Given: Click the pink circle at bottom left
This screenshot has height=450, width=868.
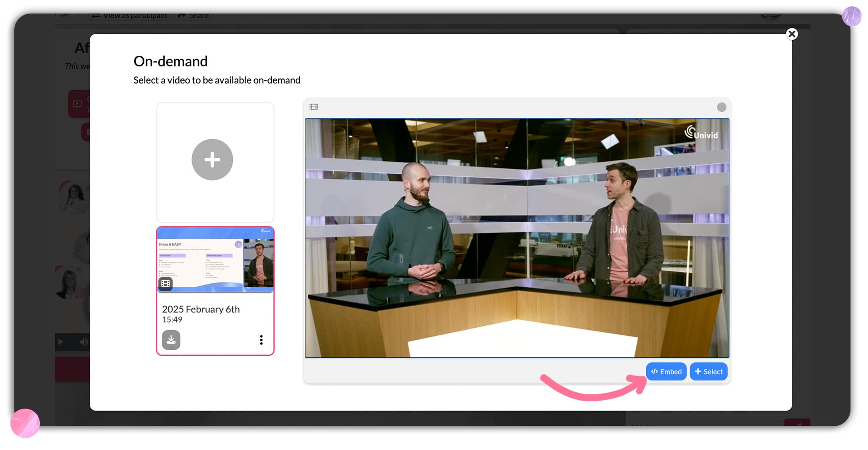Looking at the screenshot, I should 25,423.
